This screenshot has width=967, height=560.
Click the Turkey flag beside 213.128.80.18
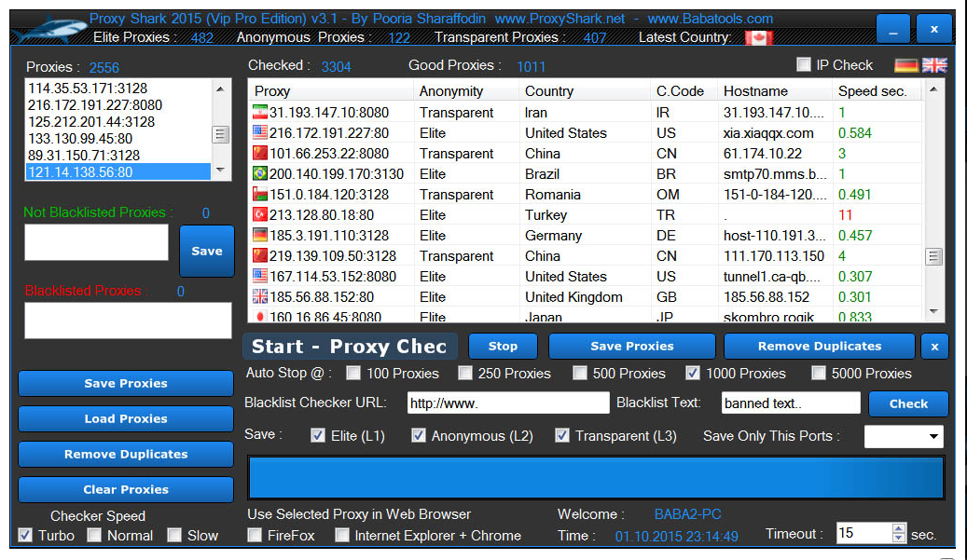[260, 214]
